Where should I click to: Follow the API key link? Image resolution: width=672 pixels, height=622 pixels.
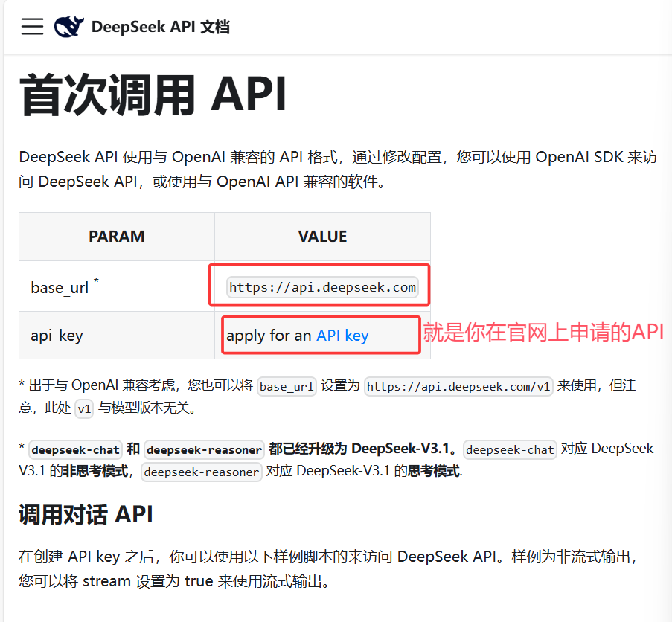pyautogui.click(x=342, y=336)
